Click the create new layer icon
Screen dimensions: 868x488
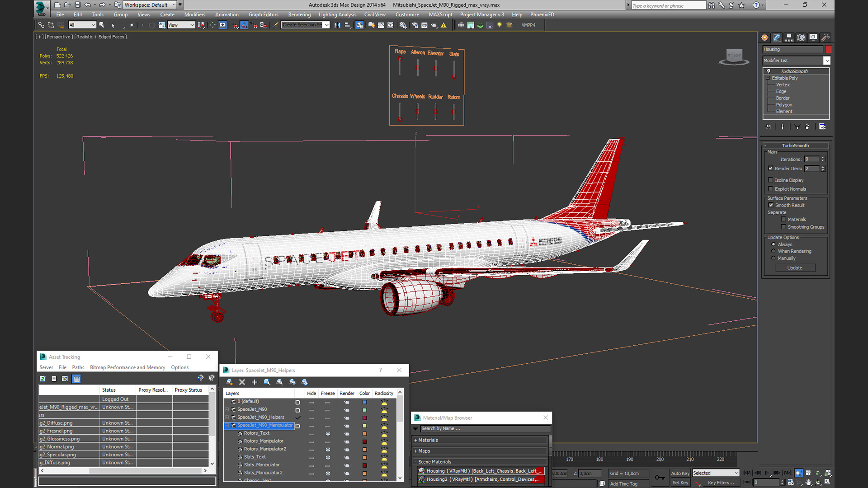(x=229, y=382)
